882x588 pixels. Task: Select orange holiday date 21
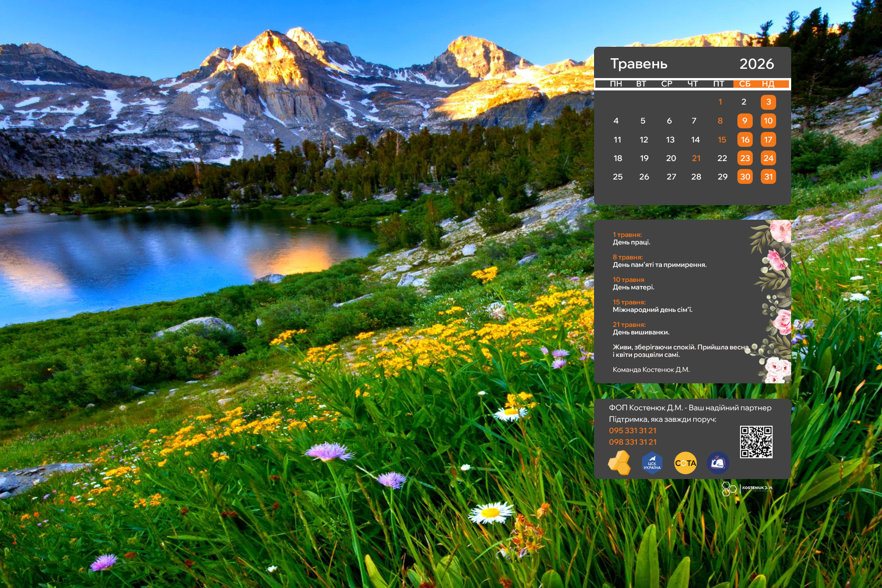[696, 158]
